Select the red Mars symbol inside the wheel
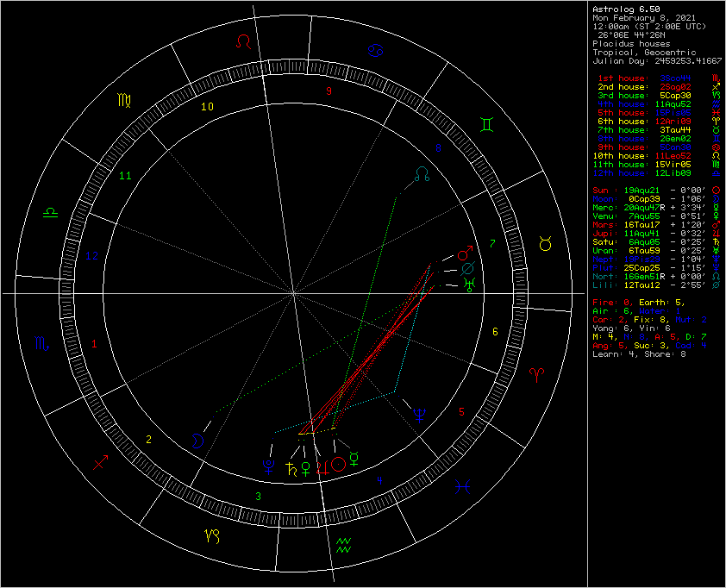 point(466,253)
